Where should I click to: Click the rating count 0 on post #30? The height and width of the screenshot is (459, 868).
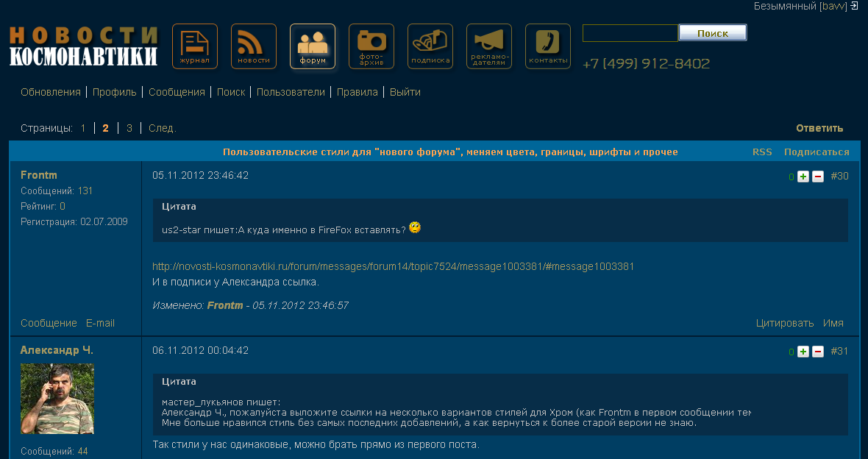791,177
